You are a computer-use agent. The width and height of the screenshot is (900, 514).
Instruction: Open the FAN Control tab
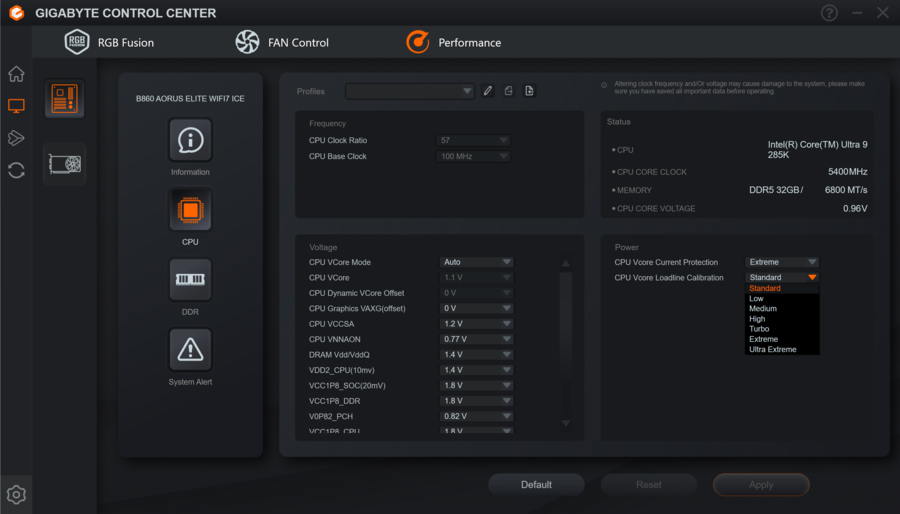[x=282, y=42]
